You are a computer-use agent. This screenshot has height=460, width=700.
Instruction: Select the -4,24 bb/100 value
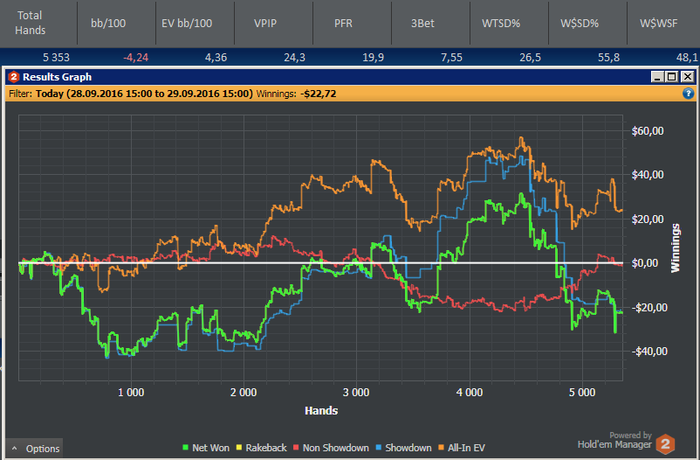136,57
